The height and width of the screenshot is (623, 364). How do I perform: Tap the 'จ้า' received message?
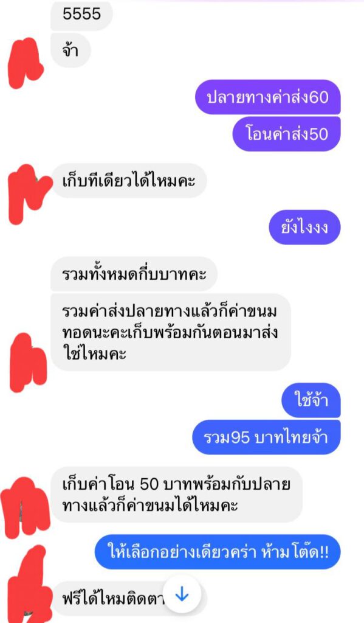70,51
